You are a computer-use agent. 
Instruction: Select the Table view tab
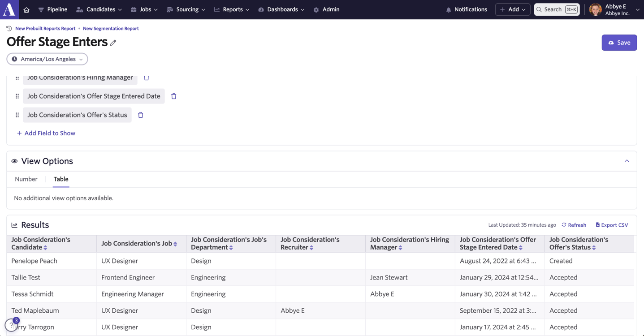(61, 179)
